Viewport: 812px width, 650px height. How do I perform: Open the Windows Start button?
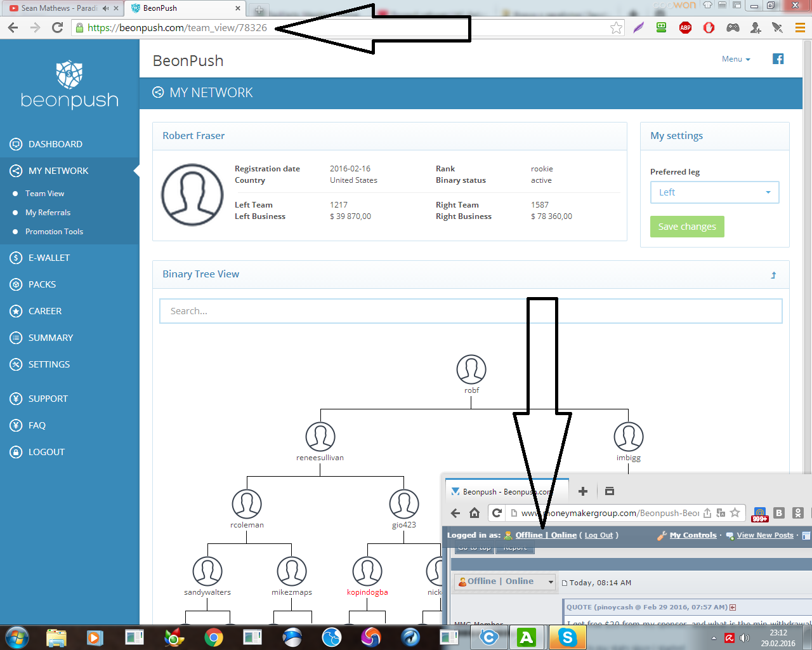tap(17, 637)
